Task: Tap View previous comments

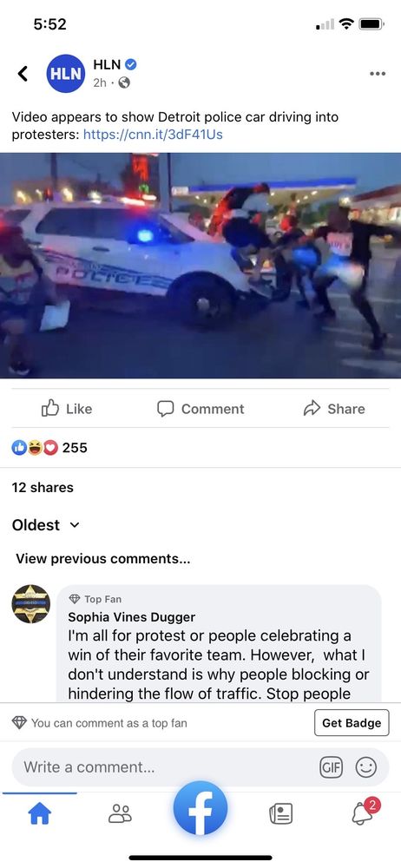Action: (103, 558)
